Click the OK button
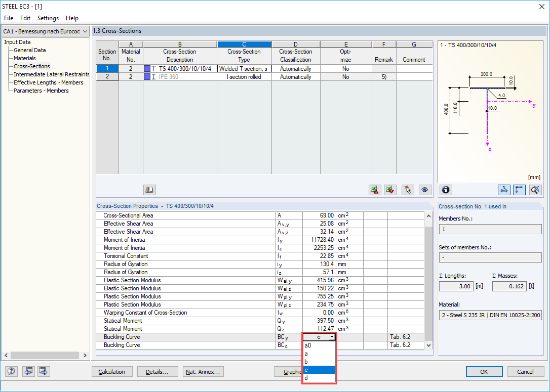Image resolution: width=550 pixels, height=392 pixels. click(484, 372)
